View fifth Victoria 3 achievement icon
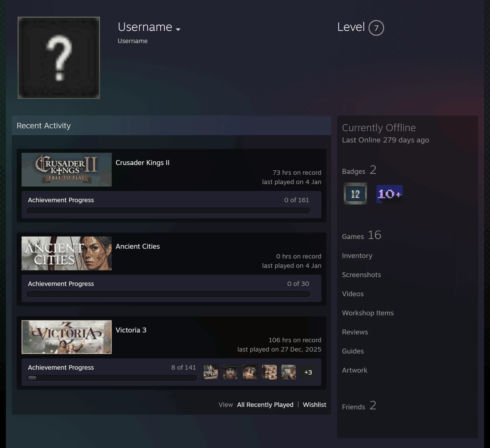 289,372
